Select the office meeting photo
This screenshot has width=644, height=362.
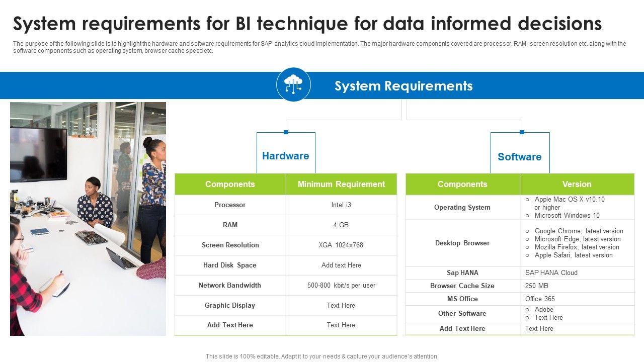click(x=88, y=219)
